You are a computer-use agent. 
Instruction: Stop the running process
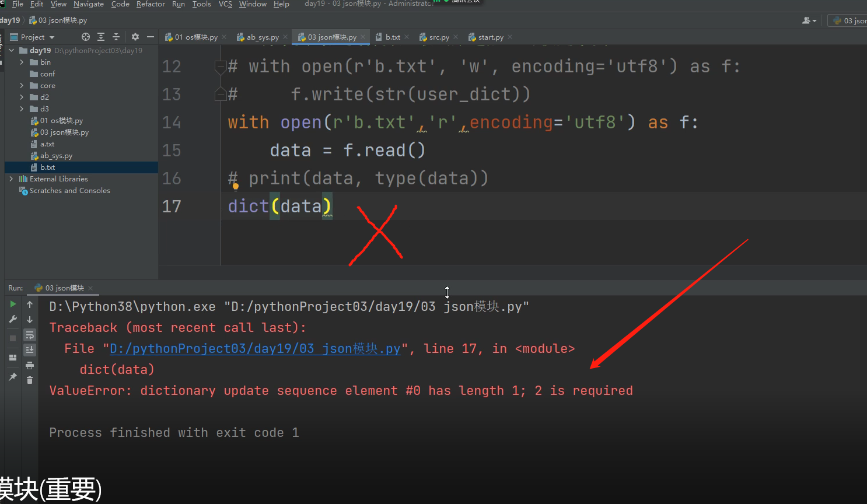tap(13, 338)
